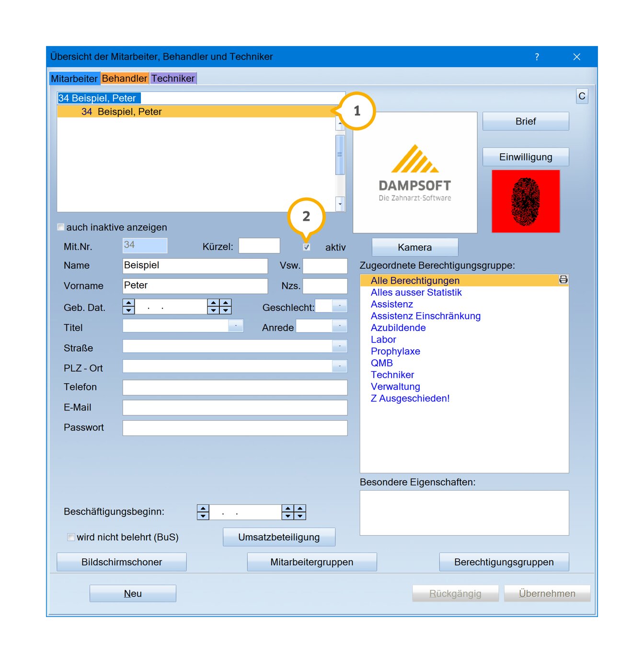
Task: Select Assistenz Einschränkung group
Action: (425, 316)
